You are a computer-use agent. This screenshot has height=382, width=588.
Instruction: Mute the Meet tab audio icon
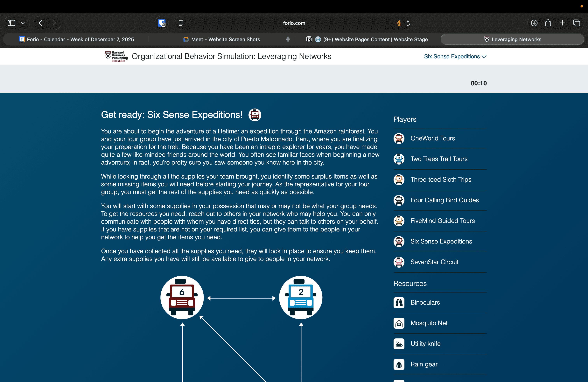(288, 39)
